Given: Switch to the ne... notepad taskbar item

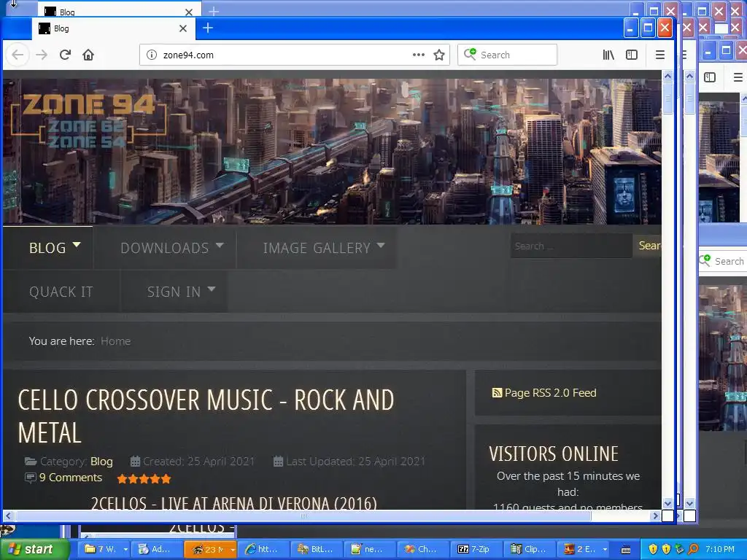Looking at the screenshot, I should (370, 549).
